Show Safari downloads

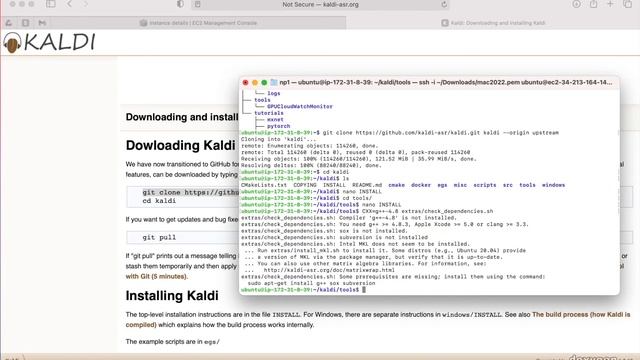tap(576, 4)
